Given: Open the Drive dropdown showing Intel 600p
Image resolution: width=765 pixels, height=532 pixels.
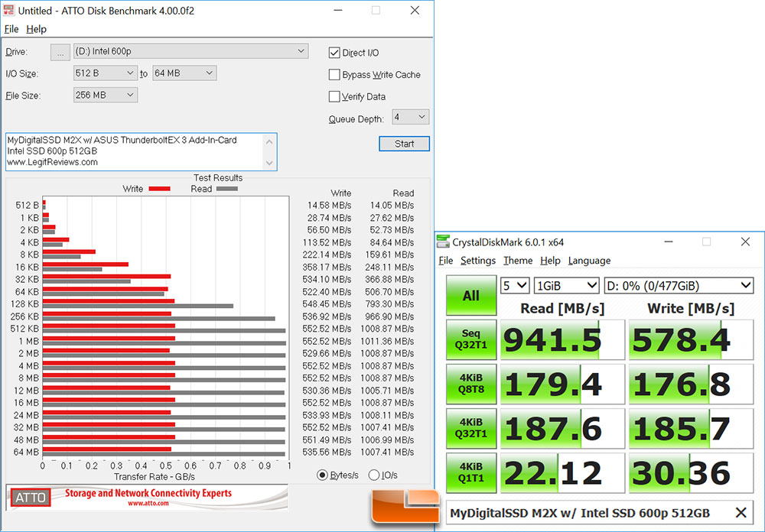Looking at the screenshot, I should pos(190,51).
